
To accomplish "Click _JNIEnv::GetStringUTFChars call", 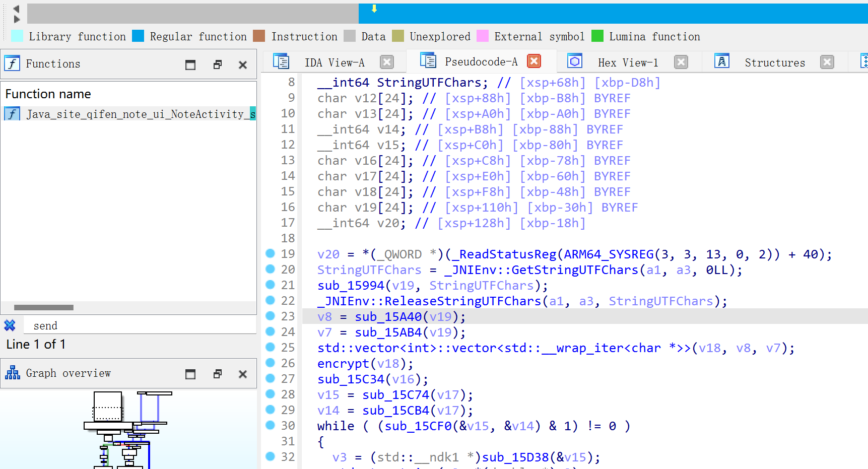I will point(542,270).
